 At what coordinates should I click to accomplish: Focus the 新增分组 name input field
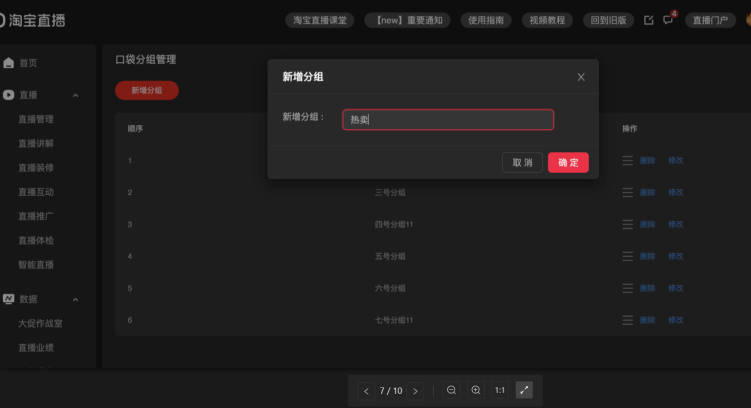tap(448, 120)
